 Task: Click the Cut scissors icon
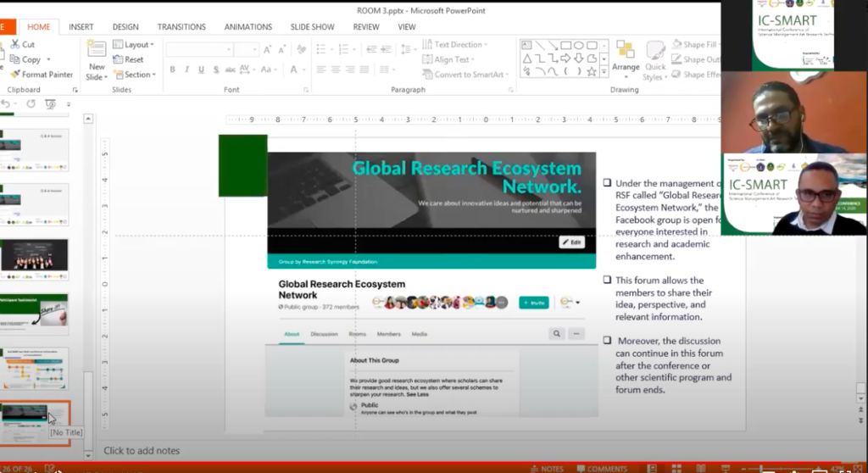(x=15, y=44)
